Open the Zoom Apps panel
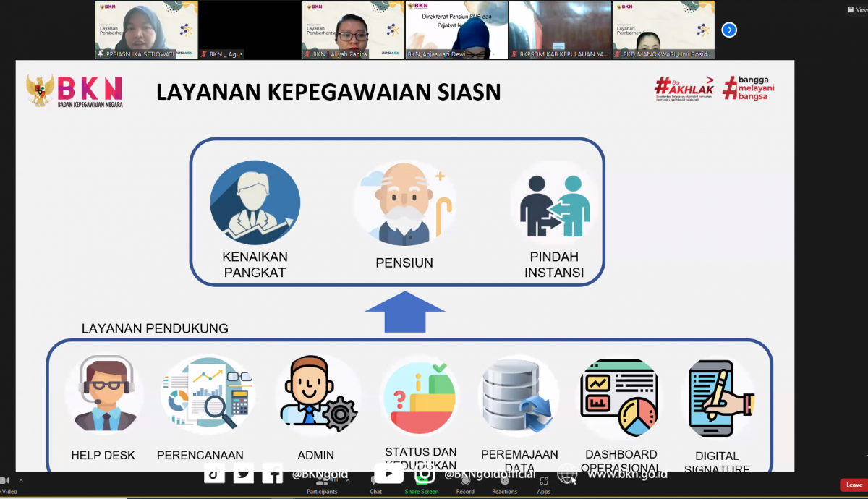868x499 pixels. pyautogui.click(x=543, y=484)
